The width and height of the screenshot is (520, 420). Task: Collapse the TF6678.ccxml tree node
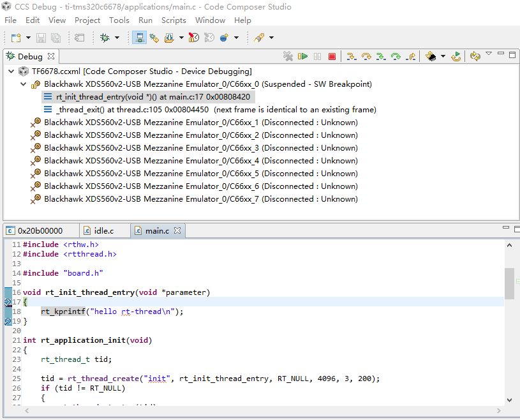[11, 71]
